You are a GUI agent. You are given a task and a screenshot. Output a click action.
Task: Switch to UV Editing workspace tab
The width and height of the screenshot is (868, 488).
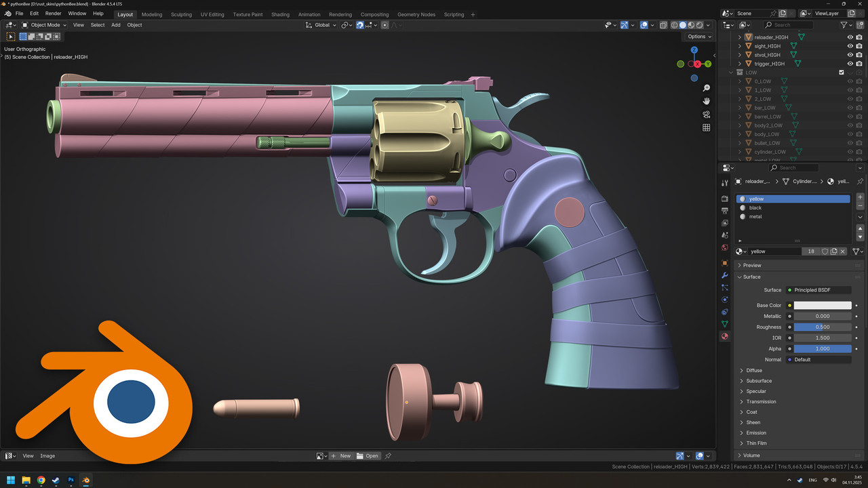[x=212, y=14]
